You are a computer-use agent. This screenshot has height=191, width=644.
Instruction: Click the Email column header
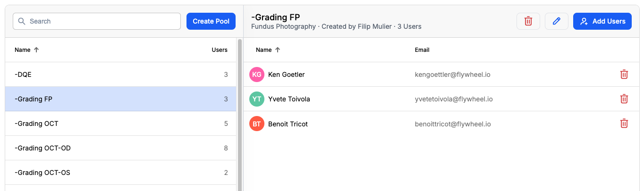click(x=422, y=50)
